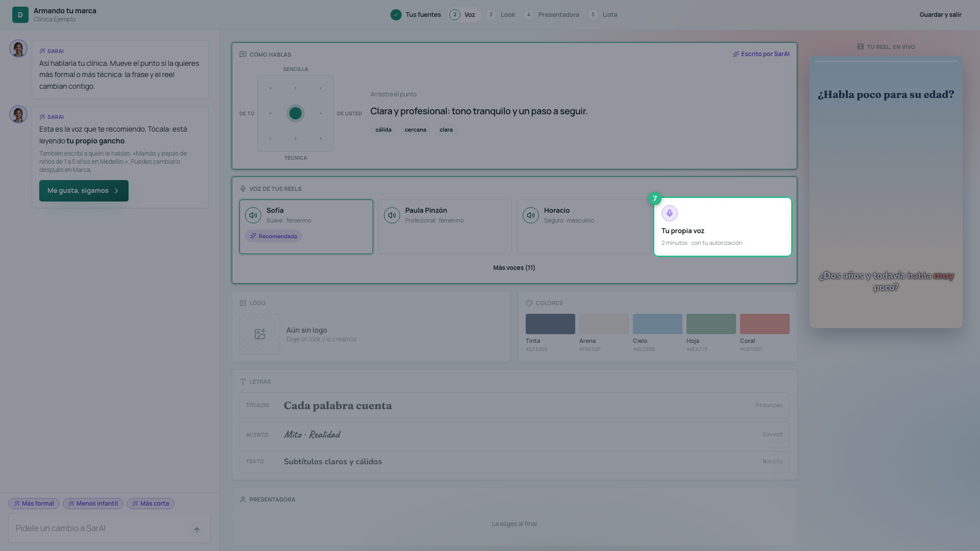Play Horacio voice sample speaker icon
The image size is (980, 551).
point(531,215)
